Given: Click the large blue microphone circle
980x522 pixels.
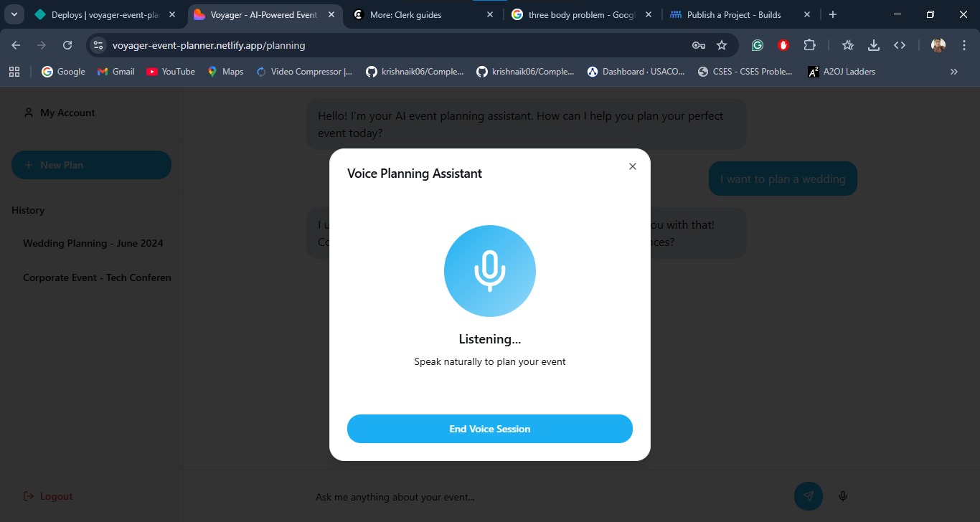Looking at the screenshot, I should pyautogui.click(x=489, y=271).
